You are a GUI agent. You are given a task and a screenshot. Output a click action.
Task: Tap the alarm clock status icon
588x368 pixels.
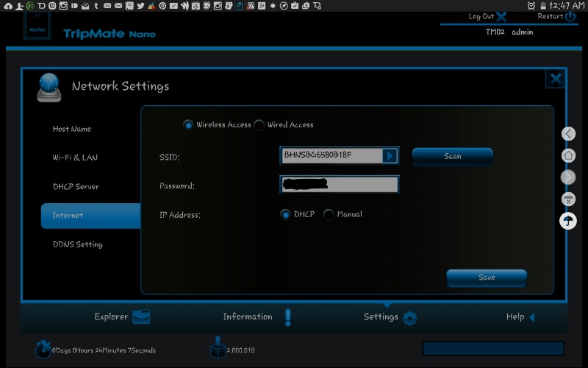click(531, 6)
